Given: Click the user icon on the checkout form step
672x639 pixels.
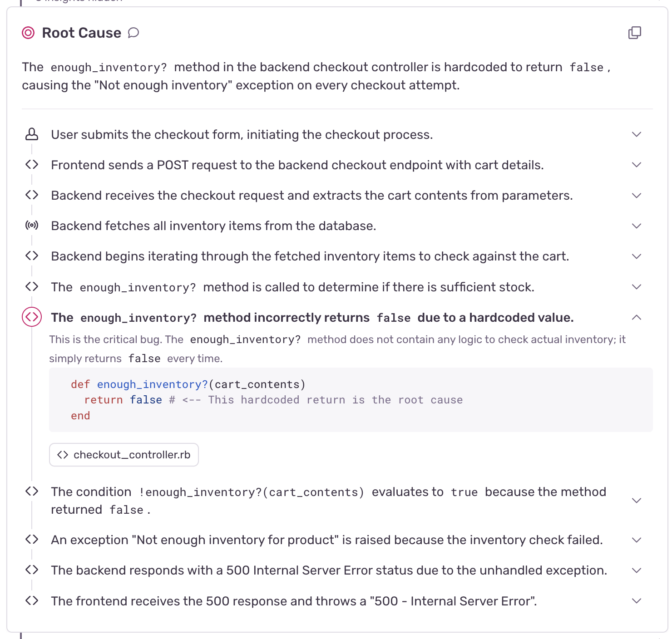Looking at the screenshot, I should pyautogui.click(x=31, y=134).
